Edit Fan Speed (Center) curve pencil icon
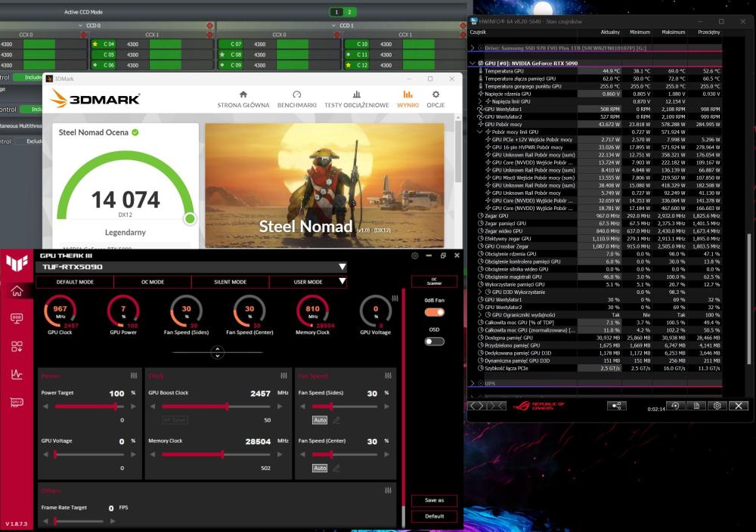Screen dimensions: 756x532 pos(336,468)
